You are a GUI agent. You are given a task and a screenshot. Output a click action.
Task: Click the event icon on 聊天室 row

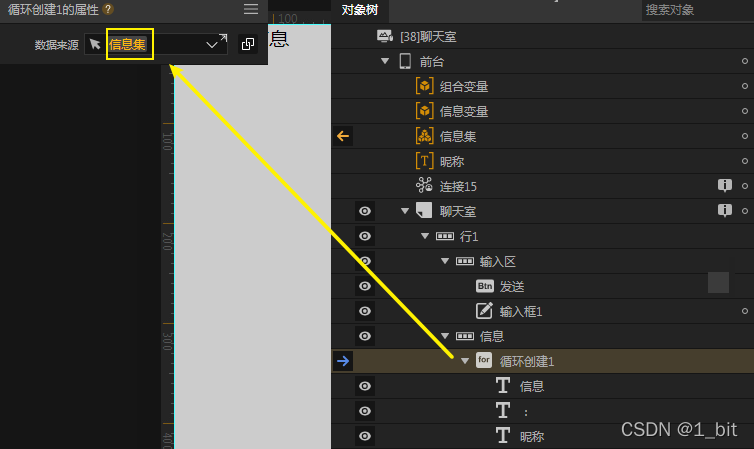pyautogui.click(x=725, y=210)
